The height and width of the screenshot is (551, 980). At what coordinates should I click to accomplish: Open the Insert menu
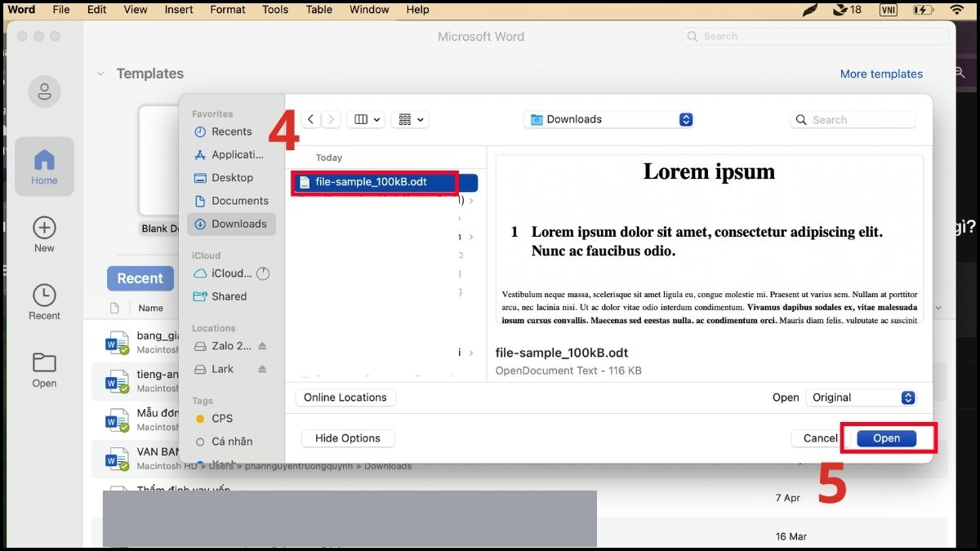(x=179, y=10)
